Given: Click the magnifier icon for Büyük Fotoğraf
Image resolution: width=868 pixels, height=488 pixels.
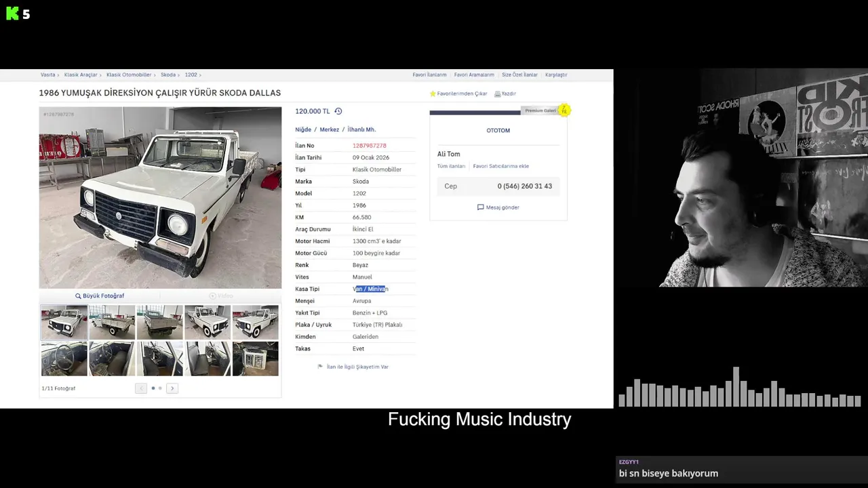Looking at the screenshot, I should click(78, 296).
